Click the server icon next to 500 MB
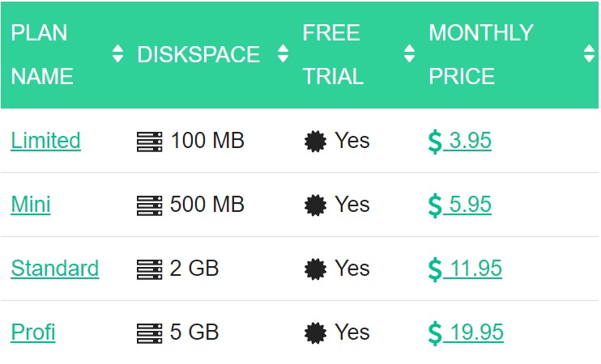The height and width of the screenshot is (364, 601). point(150,205)
